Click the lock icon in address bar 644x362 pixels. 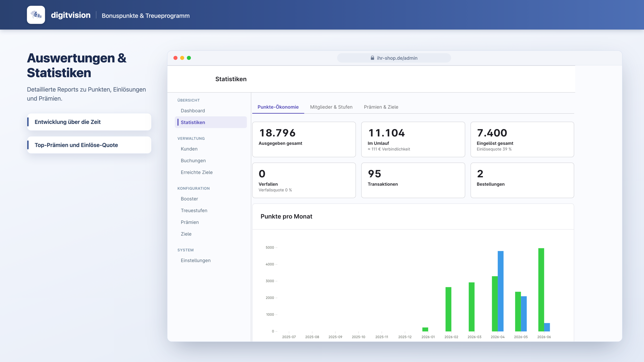coord(372,58)
